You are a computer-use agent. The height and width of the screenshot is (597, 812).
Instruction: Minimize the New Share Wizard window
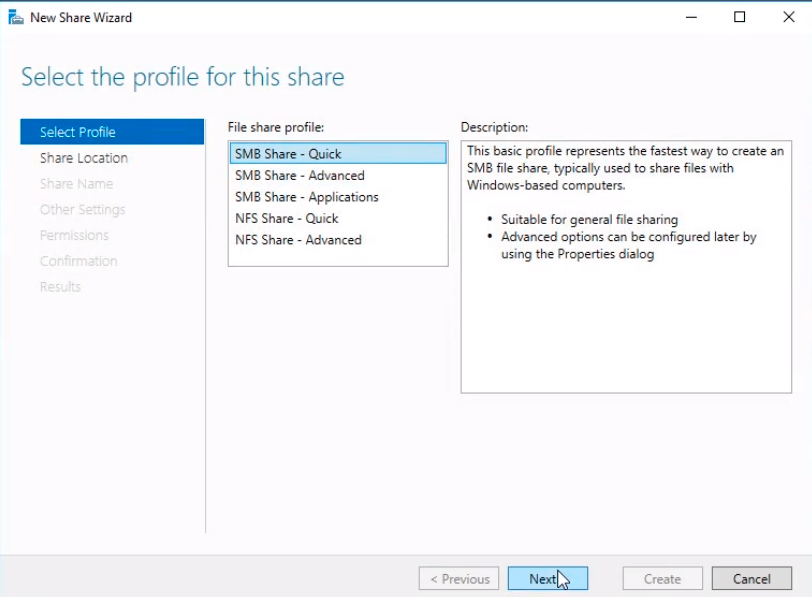[x=691, y=17]
